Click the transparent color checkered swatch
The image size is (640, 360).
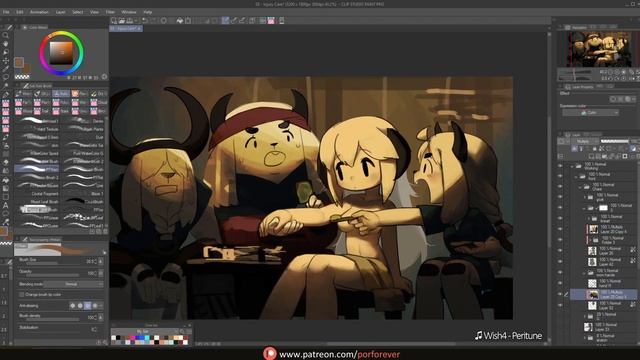pyautogui.click(x=22, y=77)
